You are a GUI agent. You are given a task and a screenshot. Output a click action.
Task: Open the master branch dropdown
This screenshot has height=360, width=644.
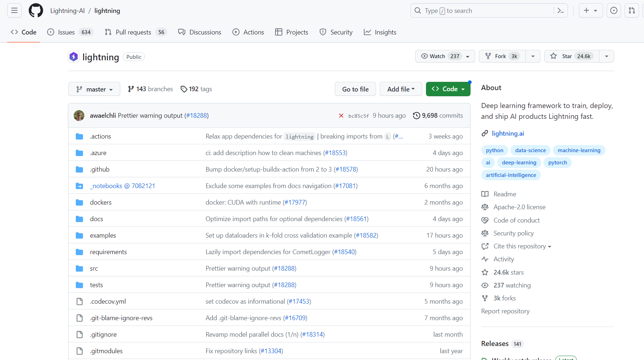(94, 89)
